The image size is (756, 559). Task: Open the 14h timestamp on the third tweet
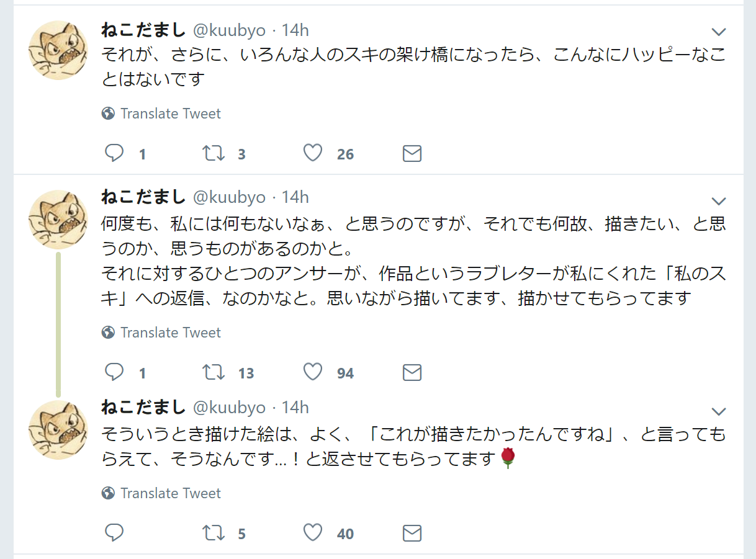(295, 408)
